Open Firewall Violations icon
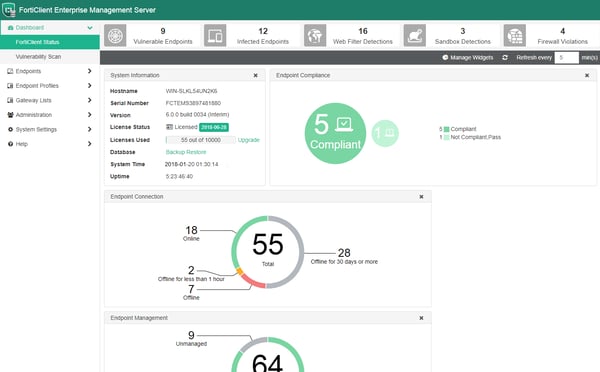Screen dimensions: 600x372 [x=515, y=36]
